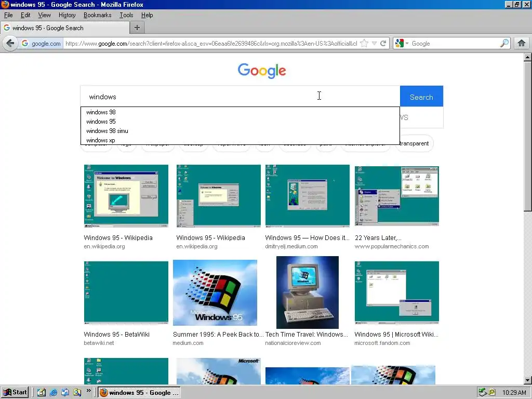Screen dimensions: 532x399
Task: Open the Help menu
Action: tap(147, 15)
